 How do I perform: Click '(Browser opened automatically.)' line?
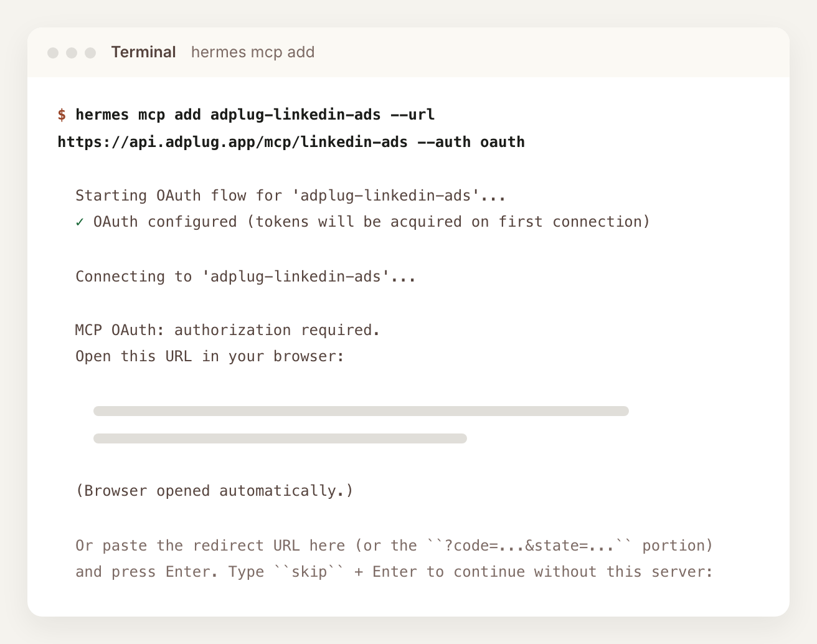pos(215,491)
